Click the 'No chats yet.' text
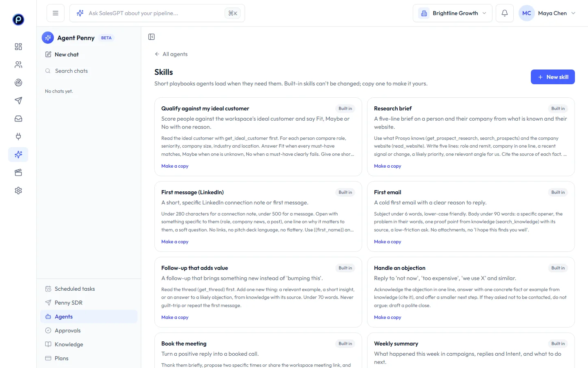This screenshot has height=368, width=588. pyautogui.click(x=59, y=91)
